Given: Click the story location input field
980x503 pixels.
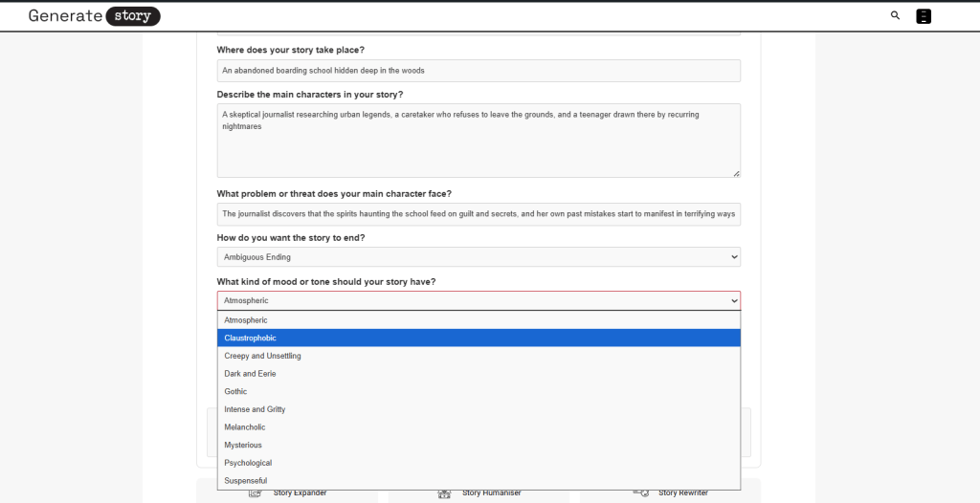Looking at the screenshot, I should tap(479, 71).
